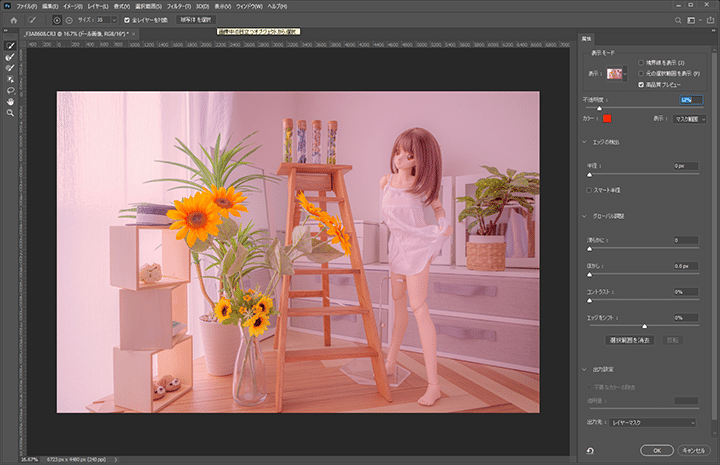Open the 選択範囲 menu
Screen dimensions: 720x465
point(148,6)
